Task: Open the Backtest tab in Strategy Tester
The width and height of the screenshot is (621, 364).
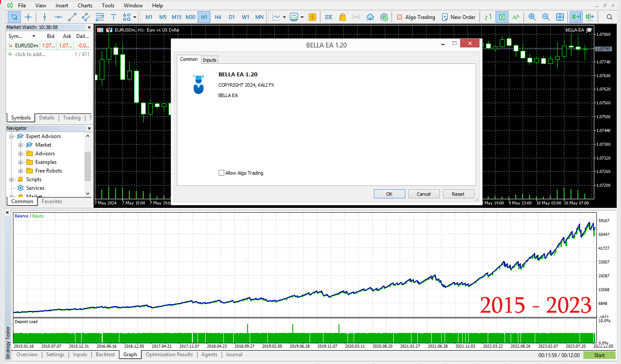Action: coord(105,355)
